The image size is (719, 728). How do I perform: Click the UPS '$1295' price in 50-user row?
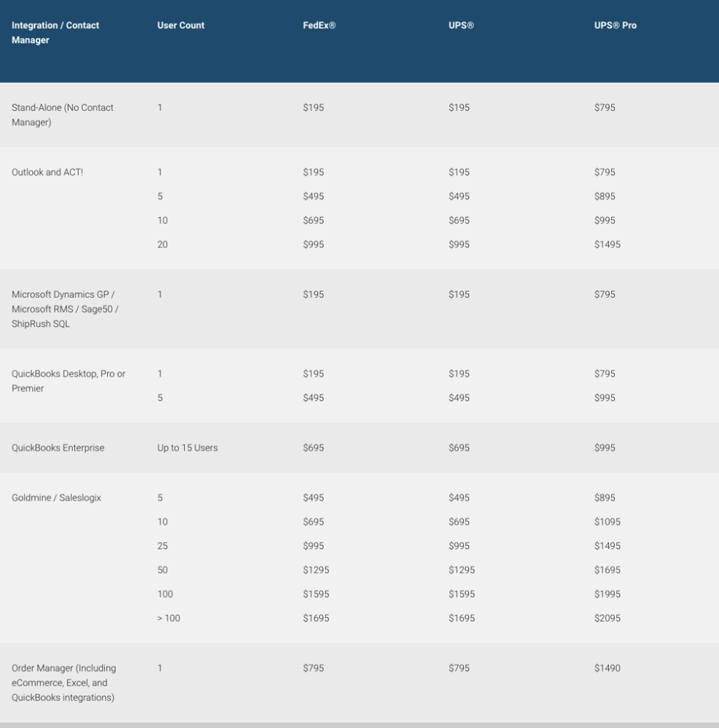pyautogui.click(x=461, y=570)
